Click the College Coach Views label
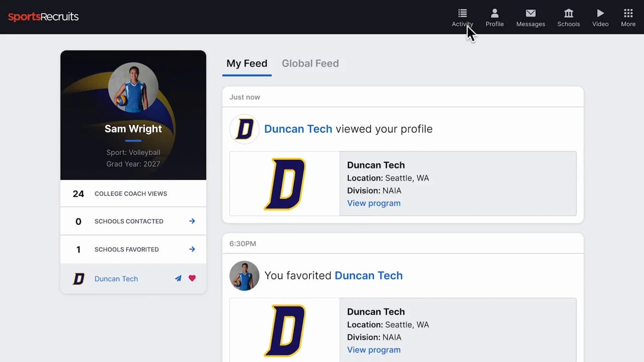 tap(131, 194)
